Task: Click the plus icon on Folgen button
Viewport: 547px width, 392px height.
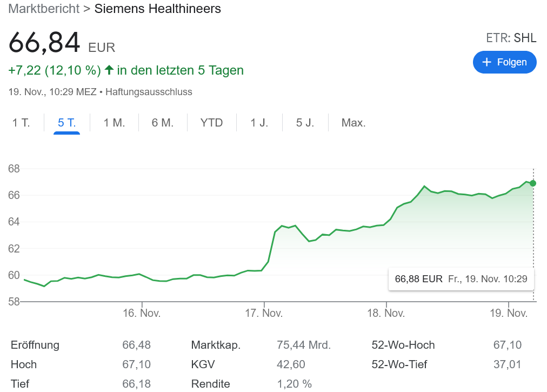Action: [x=486, y=62]
